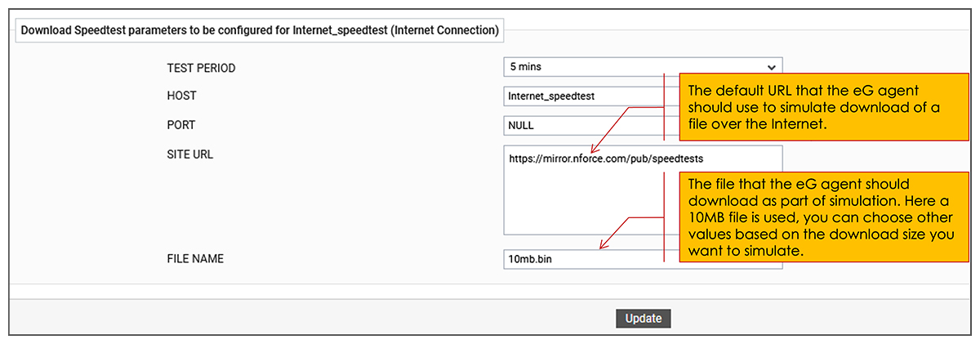Click the Download Speedtest parameters heading
Image resolution: width=980 pixels, height=344 pixels.
[259, 30]
